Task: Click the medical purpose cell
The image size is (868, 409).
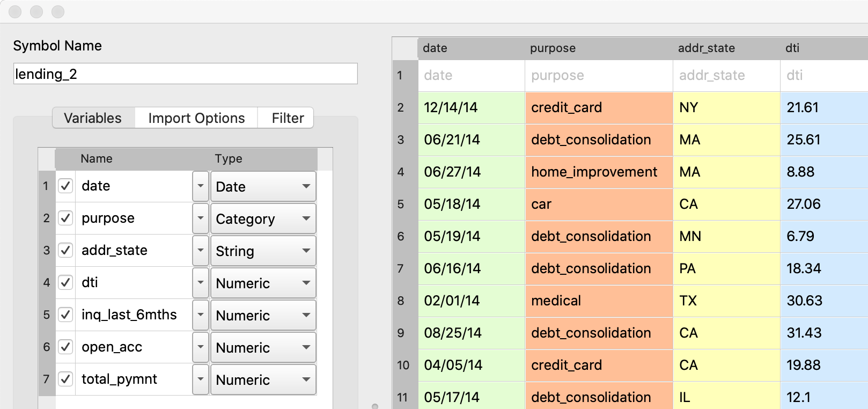Action: pyautogui.click(x=599, y=301)
